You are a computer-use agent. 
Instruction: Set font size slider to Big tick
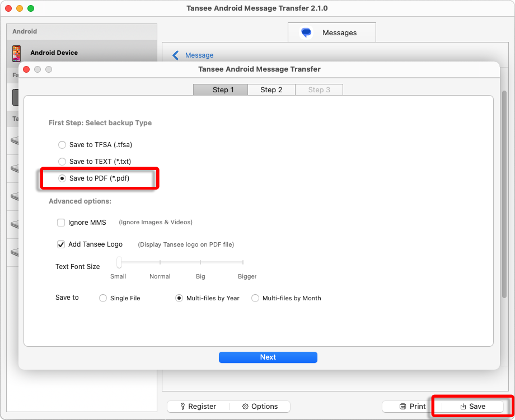click(200, 262)
